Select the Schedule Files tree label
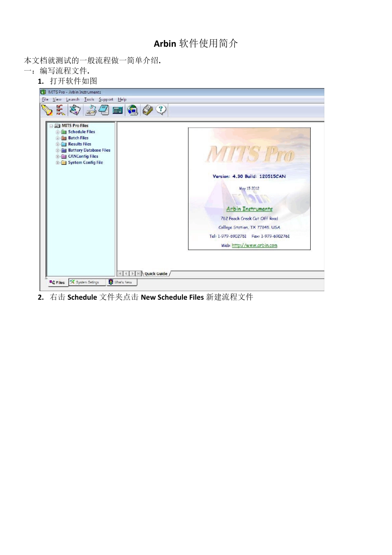The width and height of the screenshot is (392, 555). [82, 132]
